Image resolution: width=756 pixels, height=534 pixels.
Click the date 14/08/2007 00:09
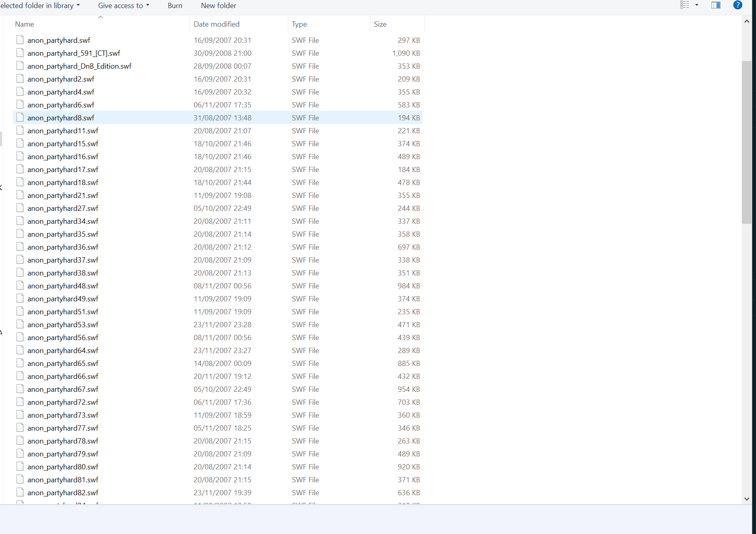coord(222,364)
